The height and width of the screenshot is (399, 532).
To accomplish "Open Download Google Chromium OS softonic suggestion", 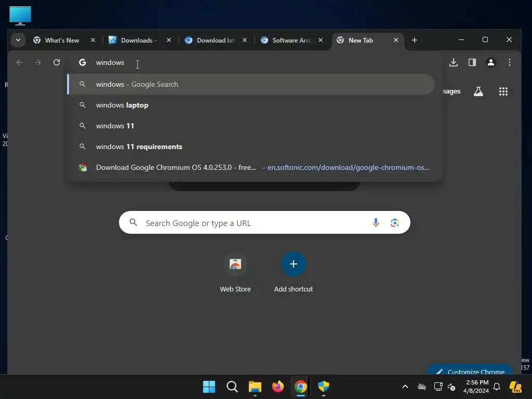I will [251, 167].
